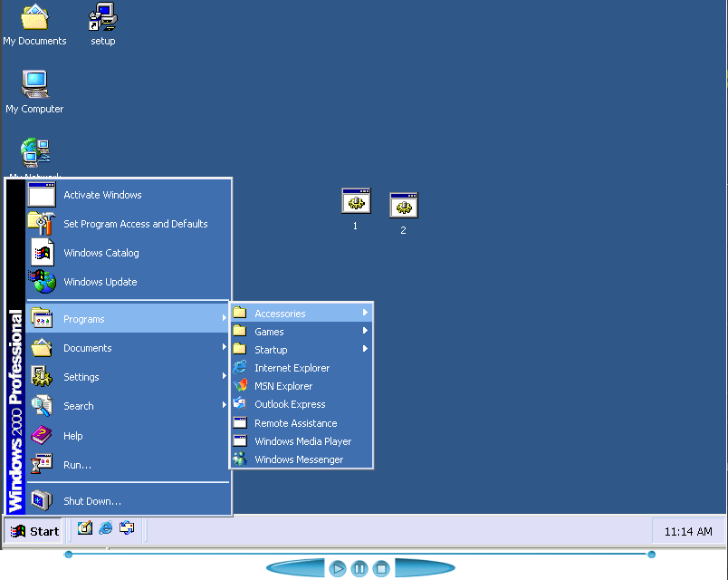728x580 pixels.
Task: Click the Search magnifier icon
Action: click(42, 405)
